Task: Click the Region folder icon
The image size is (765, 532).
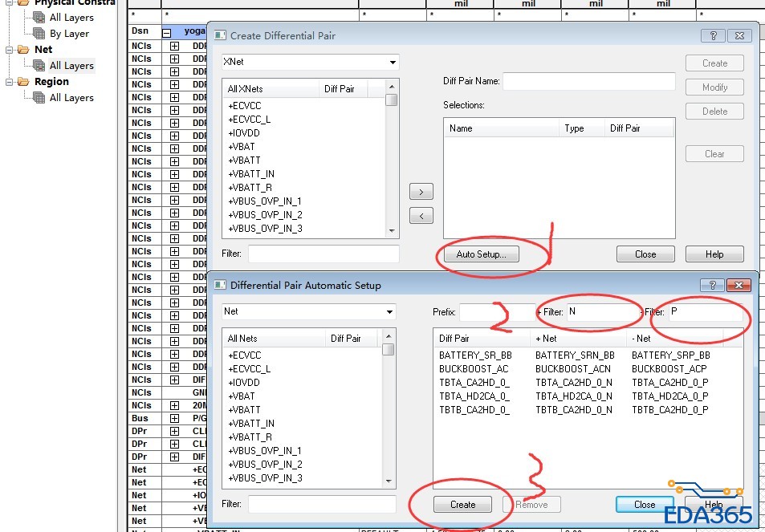Action: pos(23,82)
